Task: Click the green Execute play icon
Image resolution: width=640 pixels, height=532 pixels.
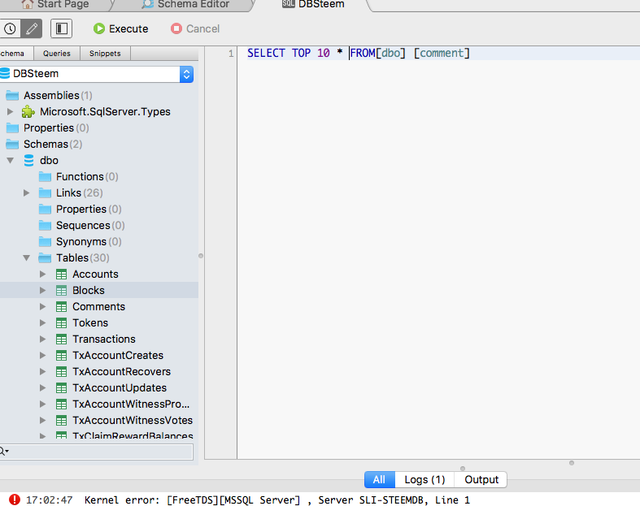Action: [x=99, y=29]
